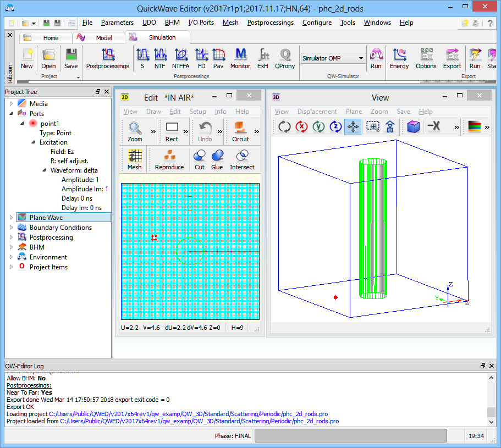Click the Glue objects icon
This screenshot has height=448, width=501.
[x=217, y=159]
